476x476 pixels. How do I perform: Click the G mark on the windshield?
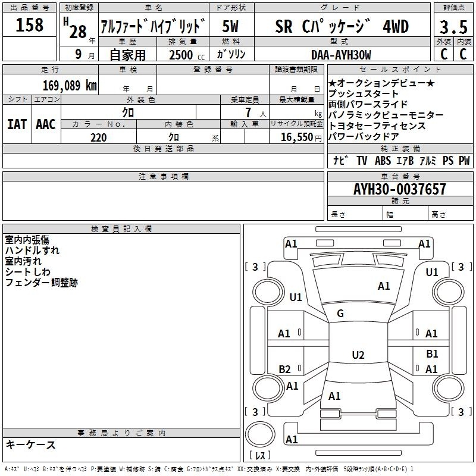click(340, 314)
